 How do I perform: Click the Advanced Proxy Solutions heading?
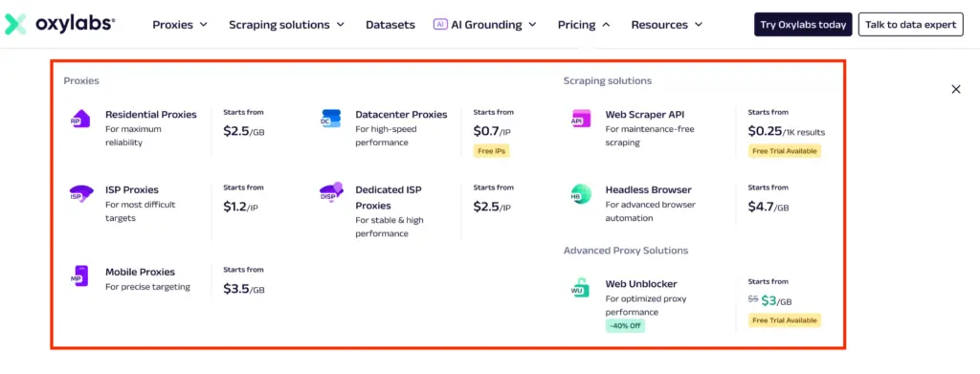[626, 251]
